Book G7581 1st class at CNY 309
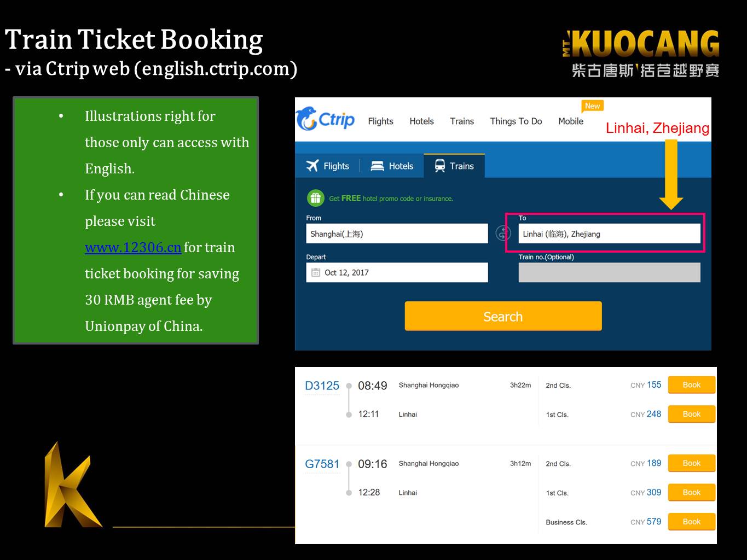Screen dimensions: 747x560 coord(692,492)
